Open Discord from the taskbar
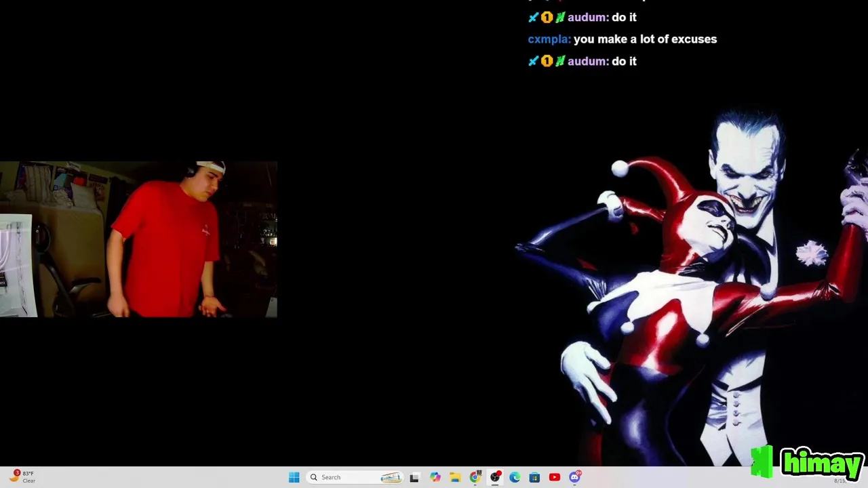This screenshot has height=488, width=868. tap(575, 477)
